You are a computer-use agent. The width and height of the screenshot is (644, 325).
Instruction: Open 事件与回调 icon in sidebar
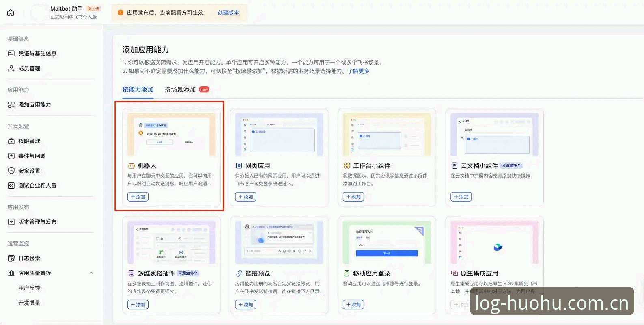click(x=11, y=156)
